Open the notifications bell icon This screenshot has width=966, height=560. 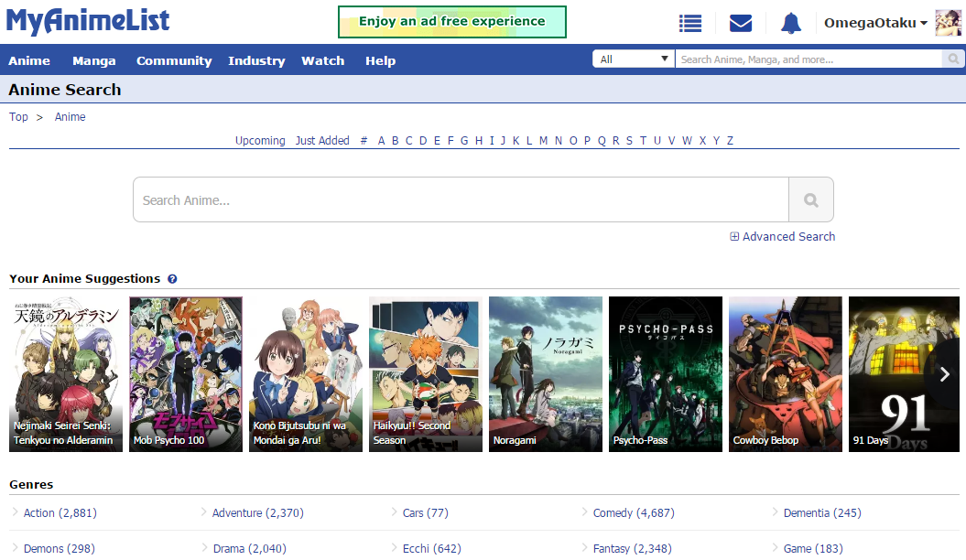791,24
